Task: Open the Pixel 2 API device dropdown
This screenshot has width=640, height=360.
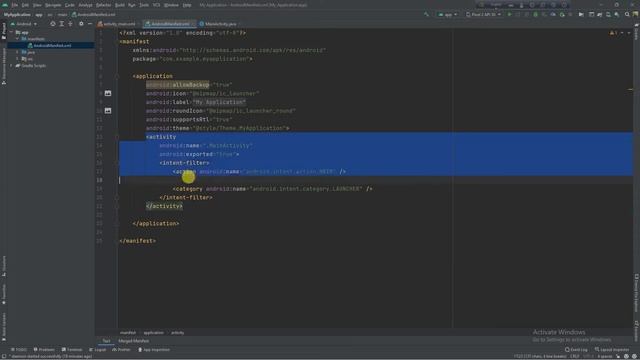Action: point(483,14)
